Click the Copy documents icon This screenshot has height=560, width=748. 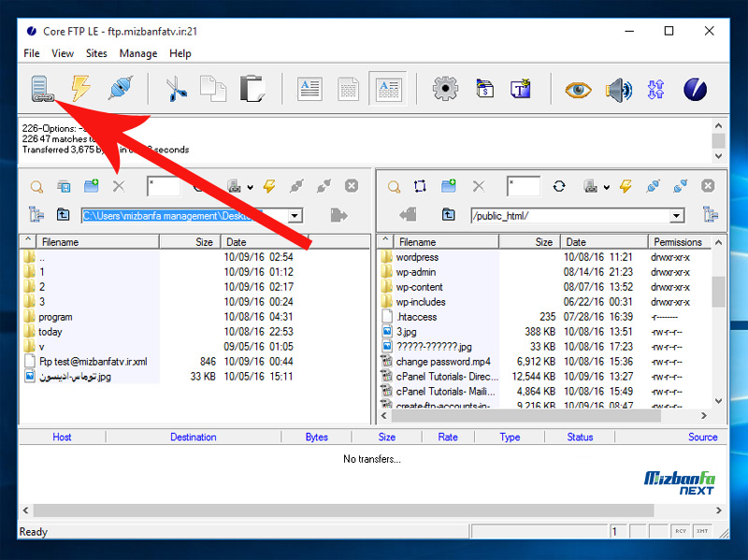point(213,89)
